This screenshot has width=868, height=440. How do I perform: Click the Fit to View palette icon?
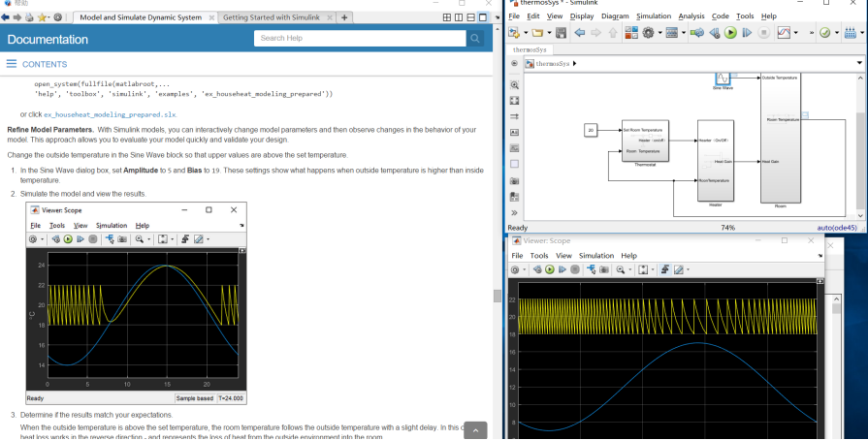tap(515, 100)
